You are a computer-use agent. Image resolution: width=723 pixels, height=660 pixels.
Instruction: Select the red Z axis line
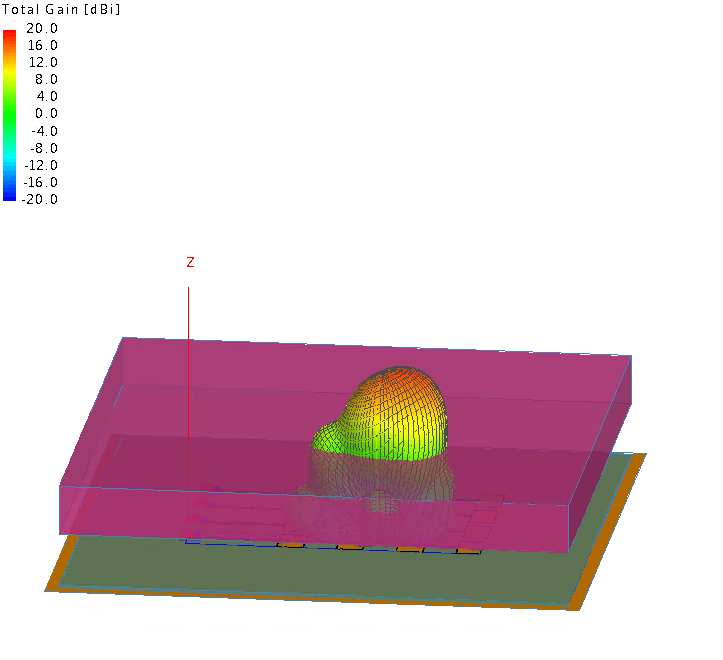[189, 380]
